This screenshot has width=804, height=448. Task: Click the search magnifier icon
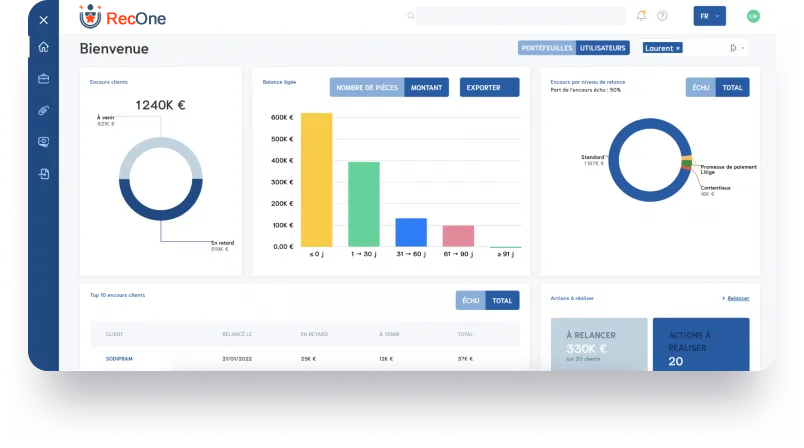coord(411,16)
